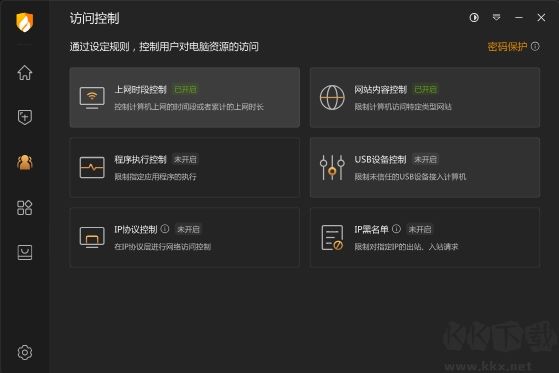Toggle the 未开启 status of USB设备控制
The width and height of the screenshot is (559, 373).
425,159
